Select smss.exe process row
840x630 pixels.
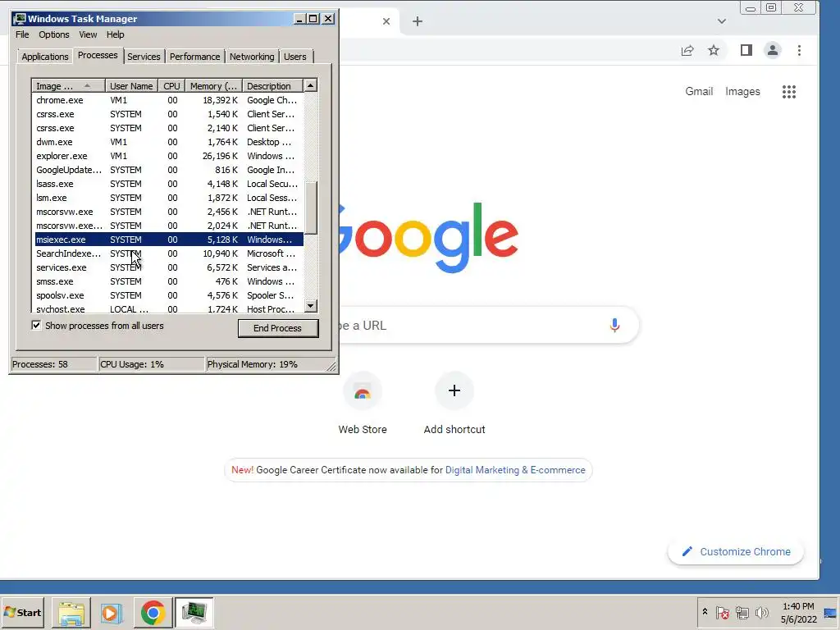pos(167,281)
